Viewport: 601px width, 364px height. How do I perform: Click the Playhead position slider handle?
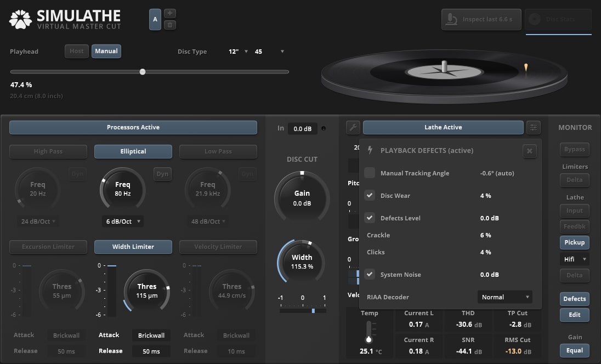click(143, 72)
